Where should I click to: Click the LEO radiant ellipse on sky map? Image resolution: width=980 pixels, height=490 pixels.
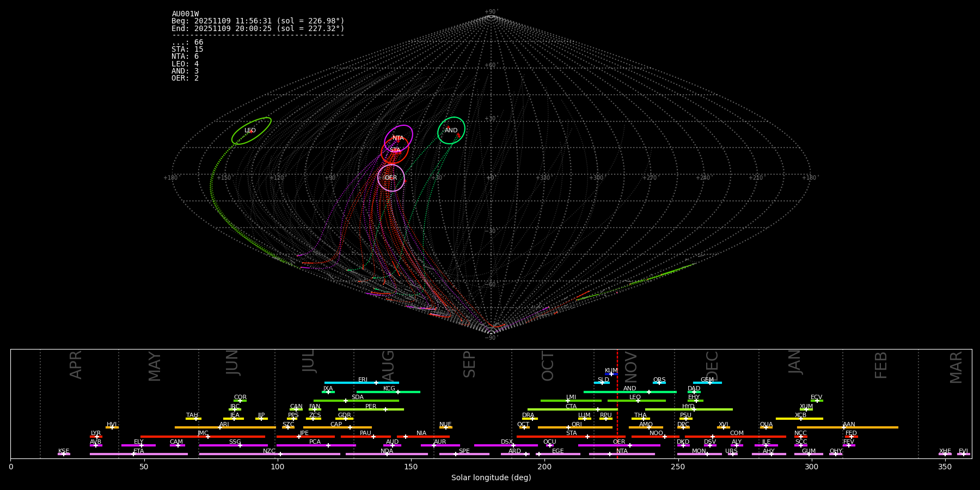tap(251, 131)
